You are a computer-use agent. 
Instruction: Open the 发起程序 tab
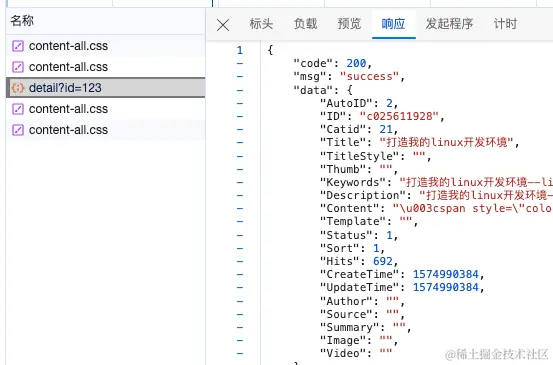point(449,24)
